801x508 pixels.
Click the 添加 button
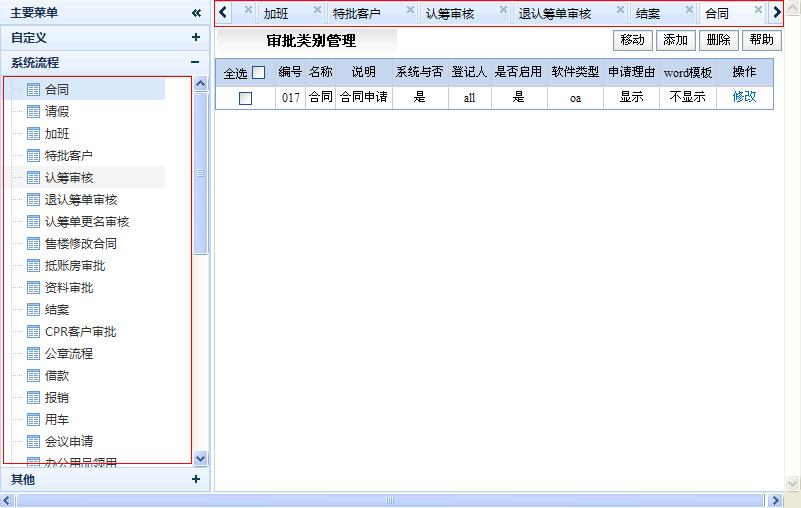coord(675,40)
